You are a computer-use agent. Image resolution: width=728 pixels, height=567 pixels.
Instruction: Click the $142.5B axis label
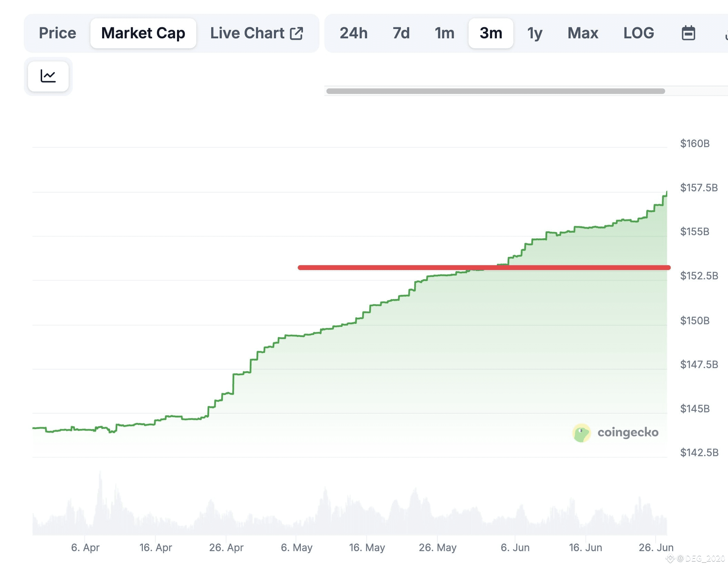(x=699, y=452)
